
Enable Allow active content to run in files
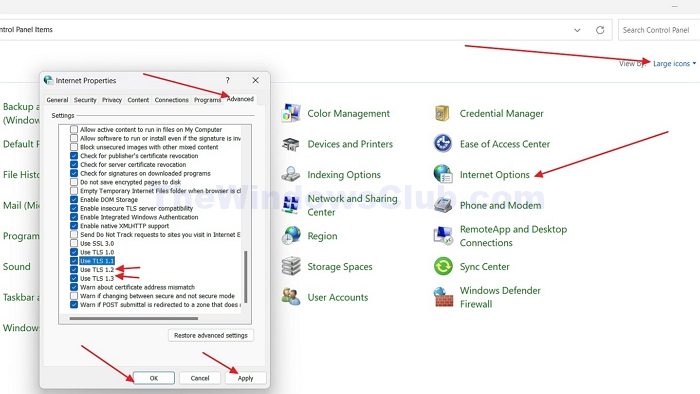[74, 129]
